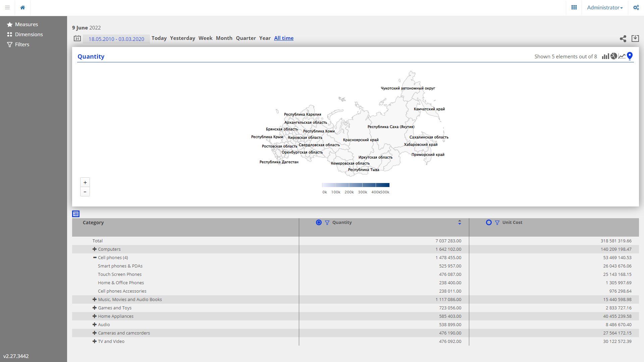
Task: Click the map zoom in button
Action: (x=85, y=182)
